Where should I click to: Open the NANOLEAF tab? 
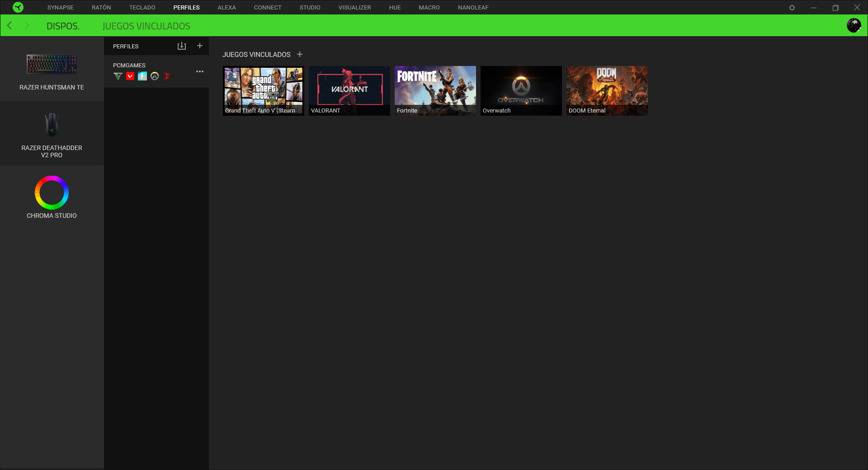473,8
